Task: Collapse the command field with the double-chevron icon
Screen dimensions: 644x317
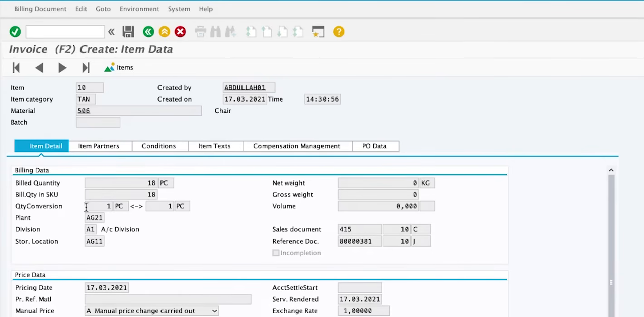Action: tap(111, 32)
